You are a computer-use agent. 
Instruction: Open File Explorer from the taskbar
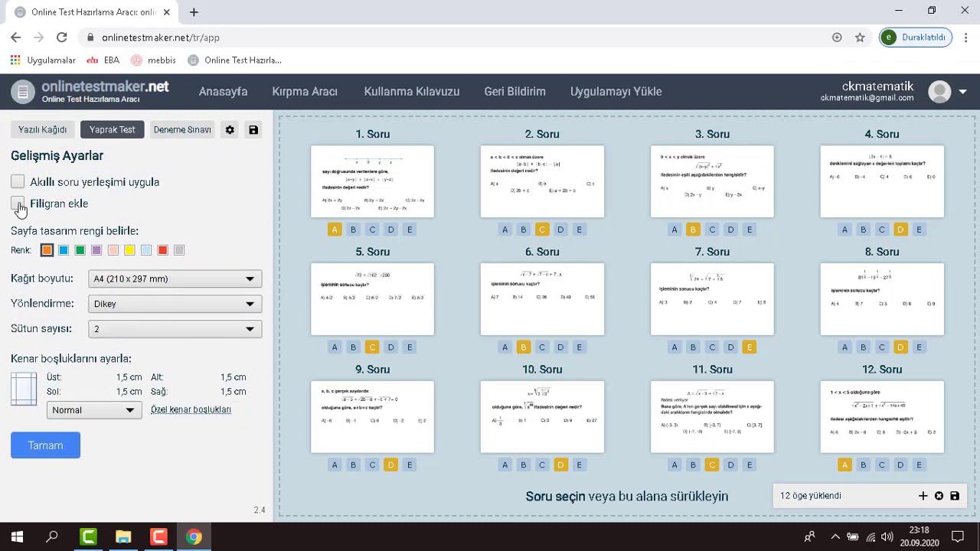coord(123,536)
